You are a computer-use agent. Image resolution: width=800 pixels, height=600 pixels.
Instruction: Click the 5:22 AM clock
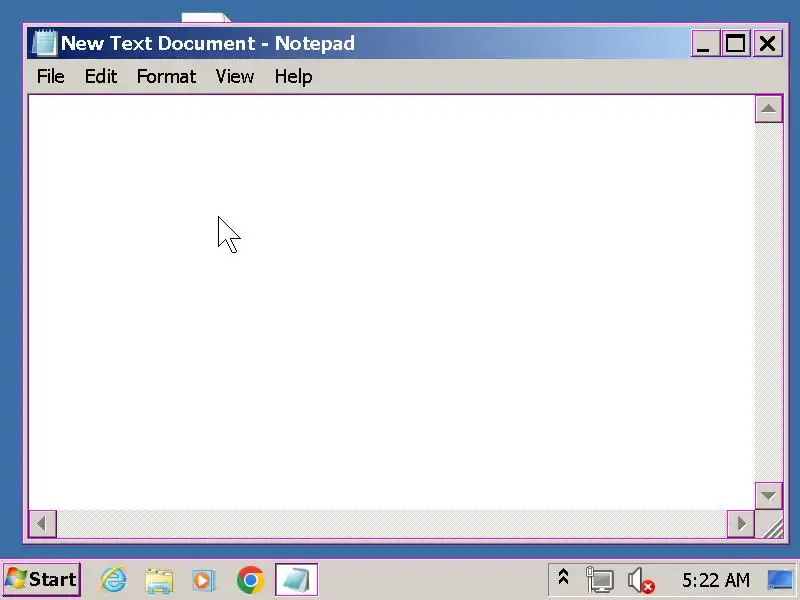click(716, 580)
